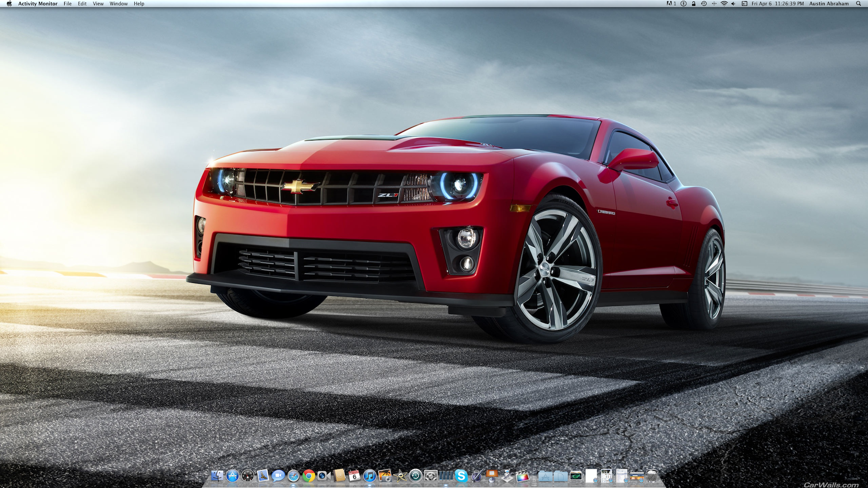The width and height of the screenshot is (868, 488).
Task: Open the View menu
Action: pos(98,4)
